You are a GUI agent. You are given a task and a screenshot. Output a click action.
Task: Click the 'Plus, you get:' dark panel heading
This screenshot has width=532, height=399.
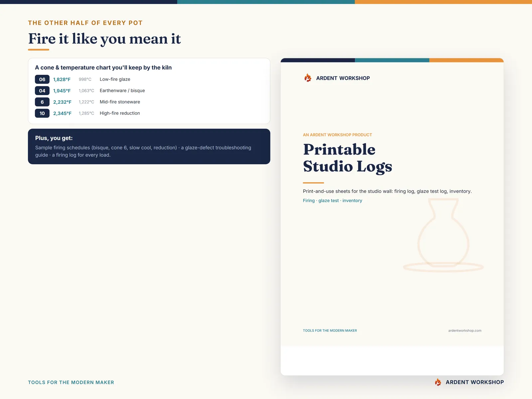54,138
